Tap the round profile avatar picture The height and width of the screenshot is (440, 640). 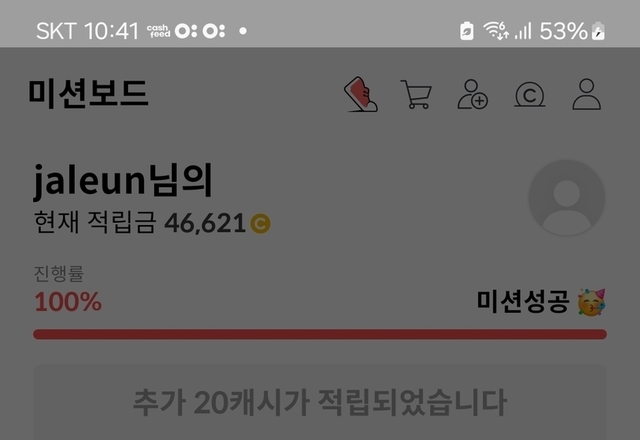567,198
